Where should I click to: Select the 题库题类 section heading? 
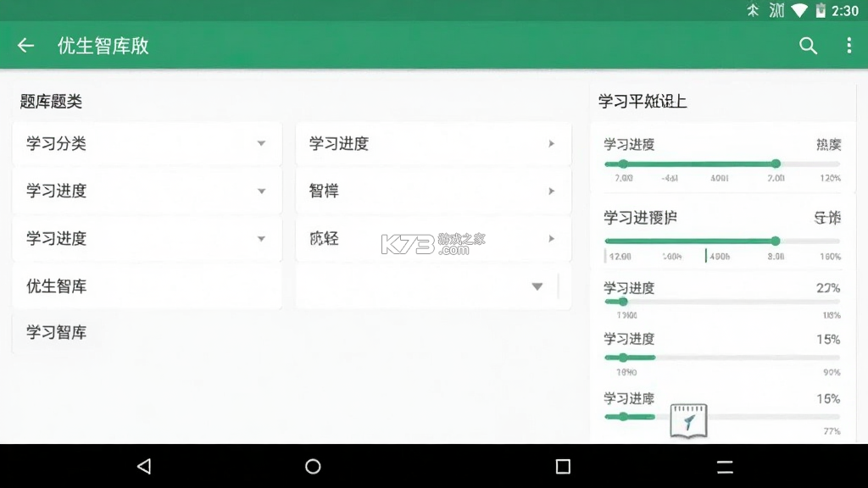tap(51, 102)
